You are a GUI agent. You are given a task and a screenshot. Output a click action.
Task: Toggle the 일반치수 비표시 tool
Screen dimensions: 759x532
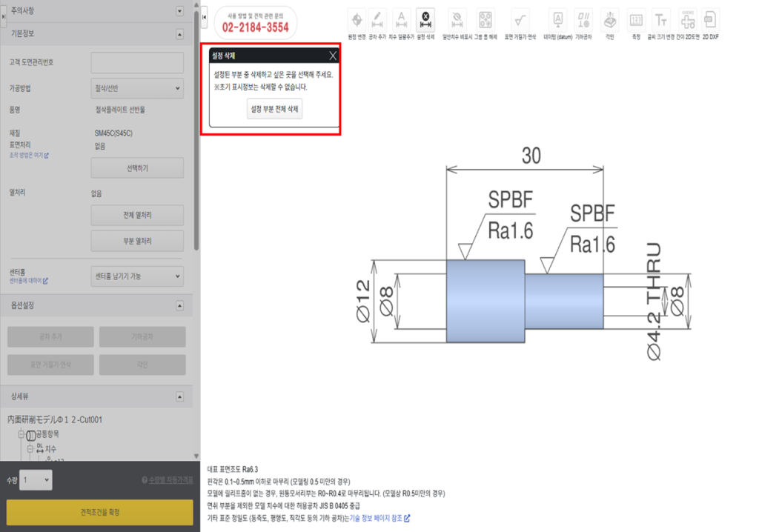(x=457, y=20)
